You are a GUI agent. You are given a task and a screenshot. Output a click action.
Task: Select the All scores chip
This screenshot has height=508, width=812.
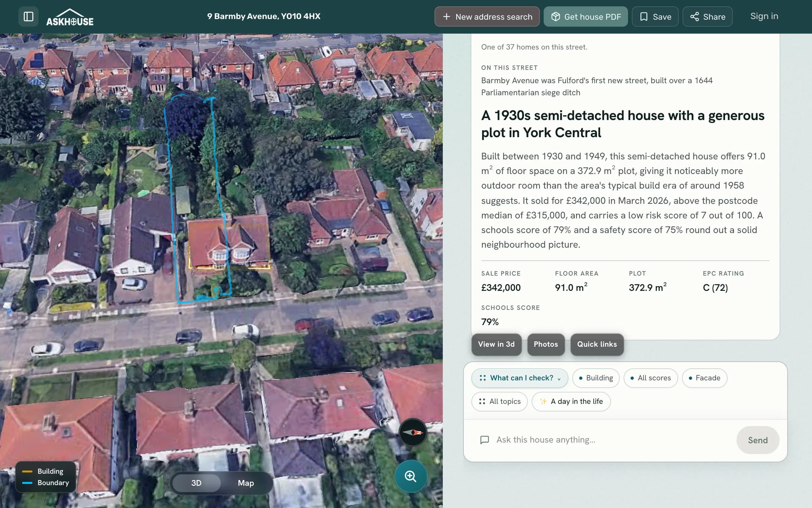click(650, 378)
